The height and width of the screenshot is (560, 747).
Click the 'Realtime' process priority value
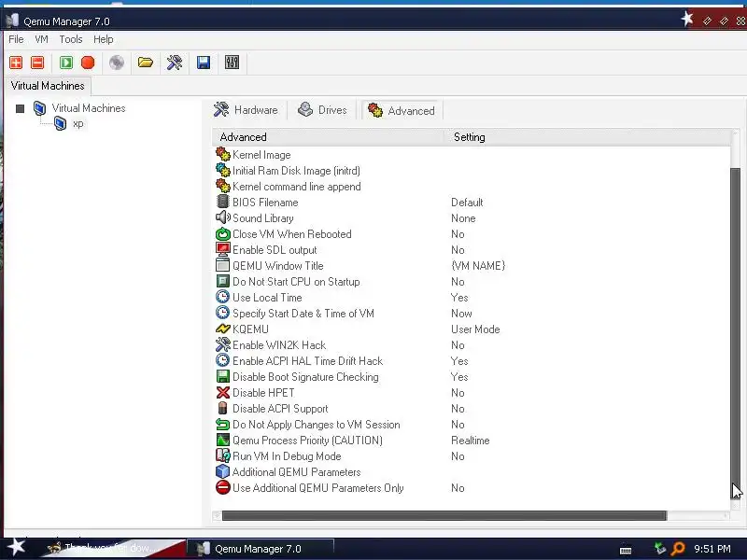[471, 441]
